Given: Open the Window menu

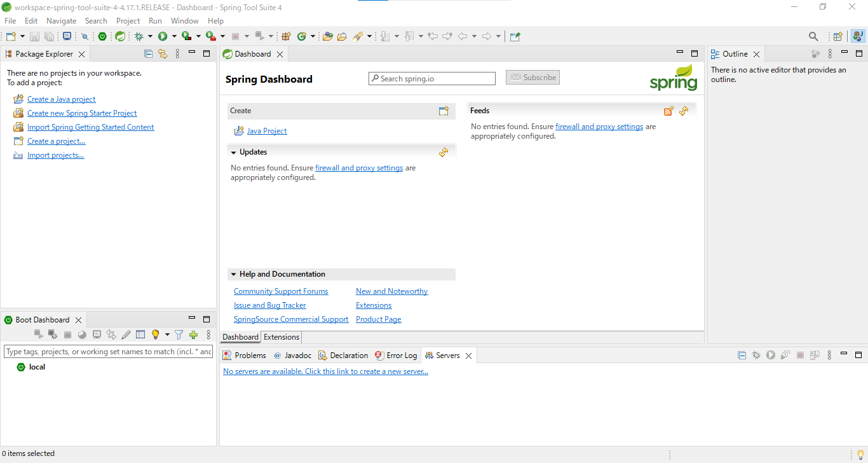Looking at the screenshot, I should (x=185, y=21).
